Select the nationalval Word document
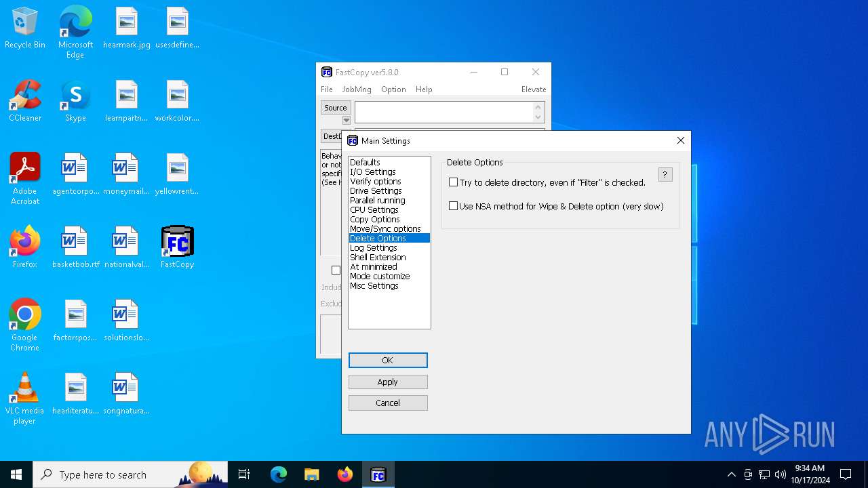Screen dimensions: 868x488 pyautogui.click(x=127, y=248)
